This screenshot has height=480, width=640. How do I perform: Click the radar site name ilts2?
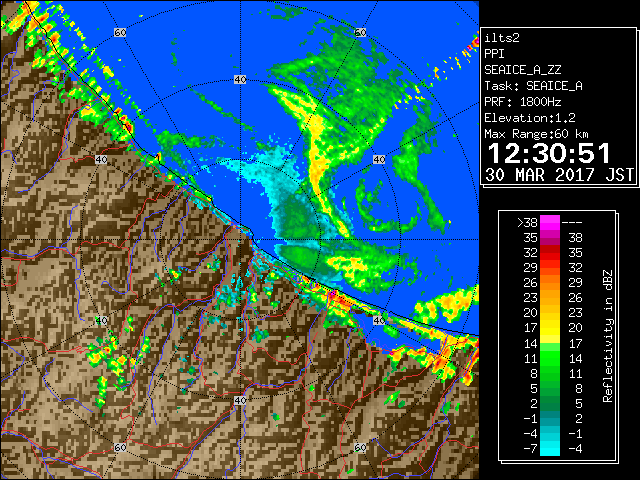click(x=502, y=38)
